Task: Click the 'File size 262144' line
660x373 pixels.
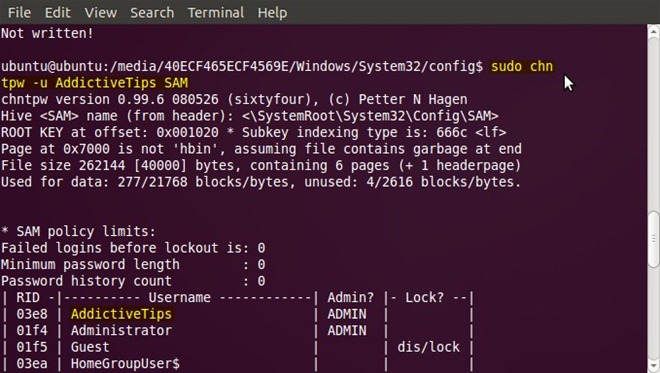Action: pyautogui.click(x=261, y=165)
